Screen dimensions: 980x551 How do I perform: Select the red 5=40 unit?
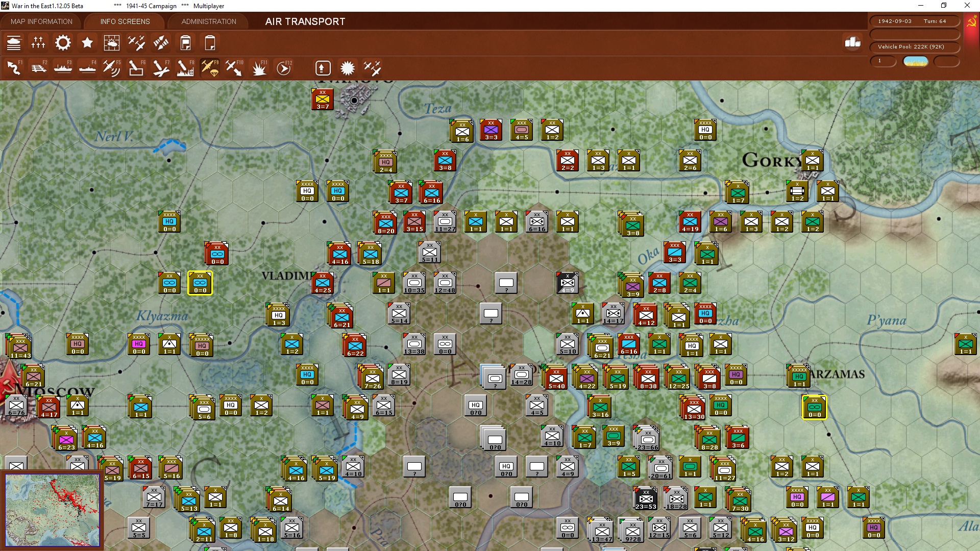[555, 377]
